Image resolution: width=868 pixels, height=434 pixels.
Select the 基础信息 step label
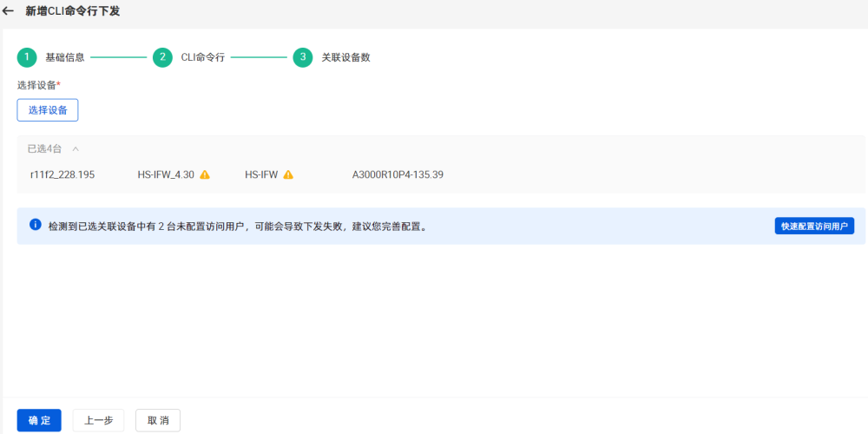coord(65,57)
